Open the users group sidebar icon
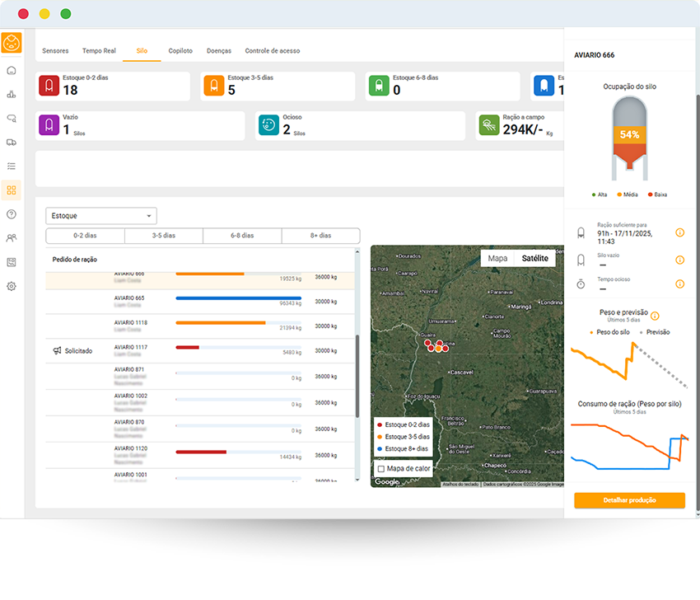The image size is (700, 600). 12,238
